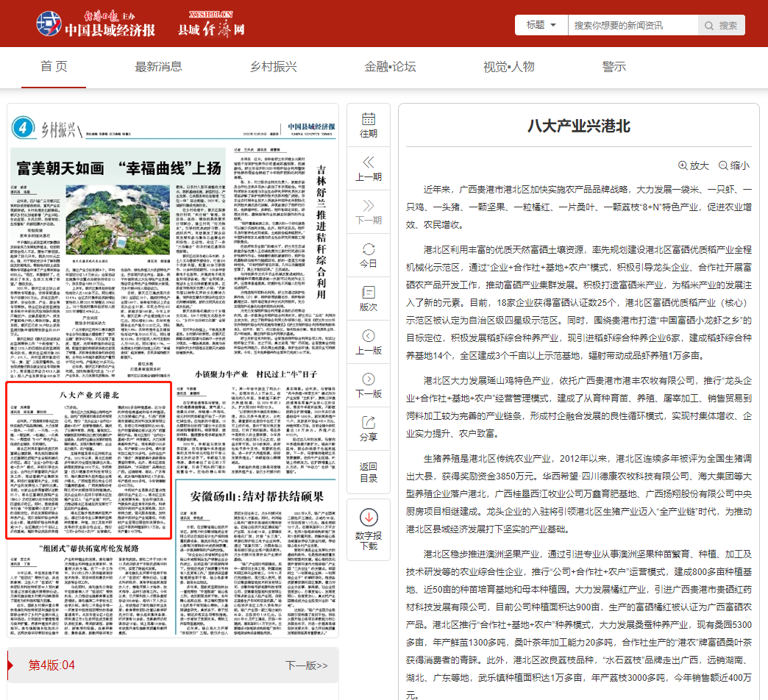
Task: Open the 往期 past issues calendar icon
Action: 370,126
